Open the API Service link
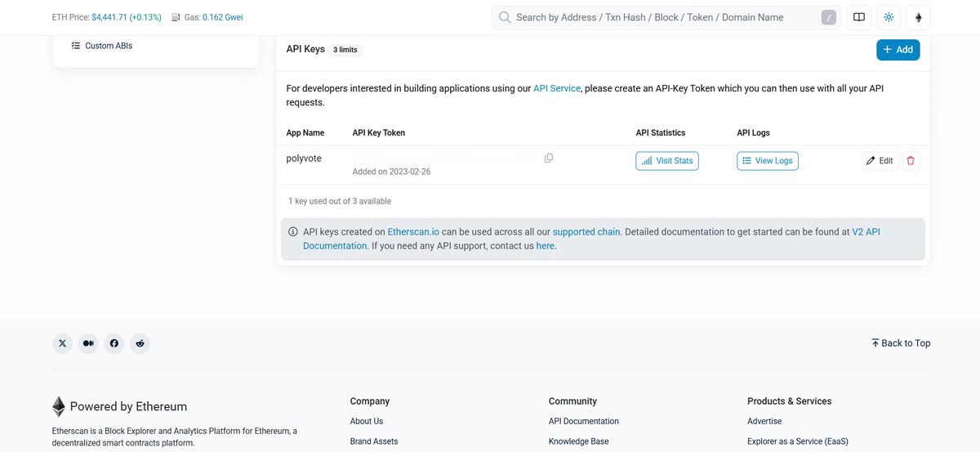Image resolution: width=980 pixels, height=452 pixels. pyautogui.click(x=557, y=88)
